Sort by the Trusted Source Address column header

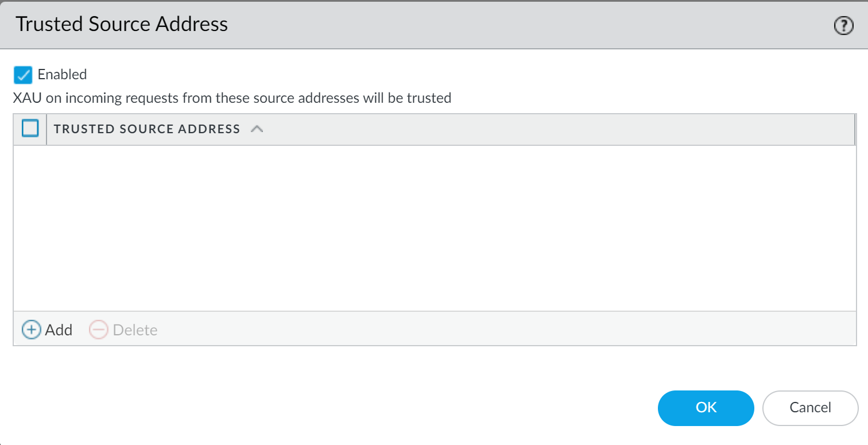(147, 129)
